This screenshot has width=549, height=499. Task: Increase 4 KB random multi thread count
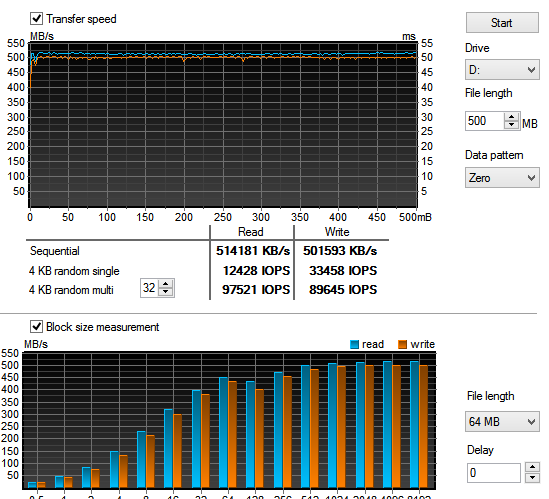click(x=166, y=285)
